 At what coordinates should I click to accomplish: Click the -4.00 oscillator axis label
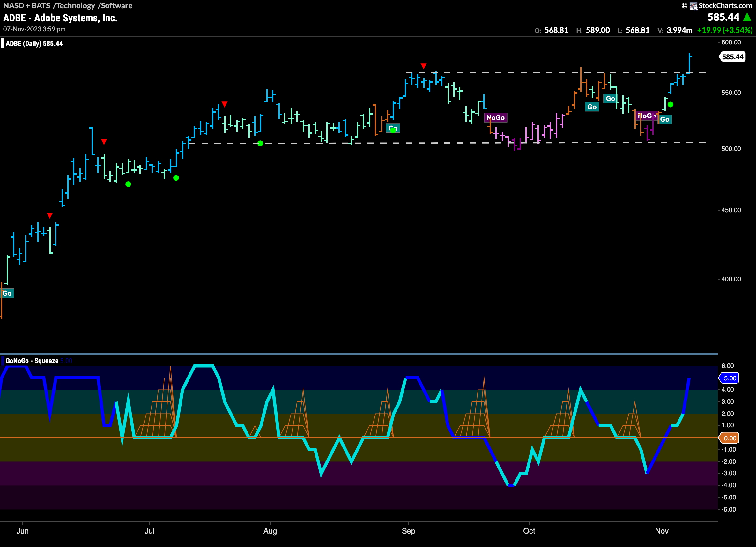[x=728, y=485]
